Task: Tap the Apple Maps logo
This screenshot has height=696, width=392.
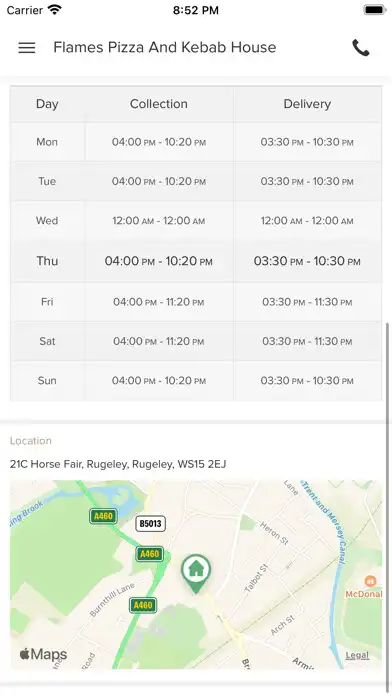Action: coord(43,654)
